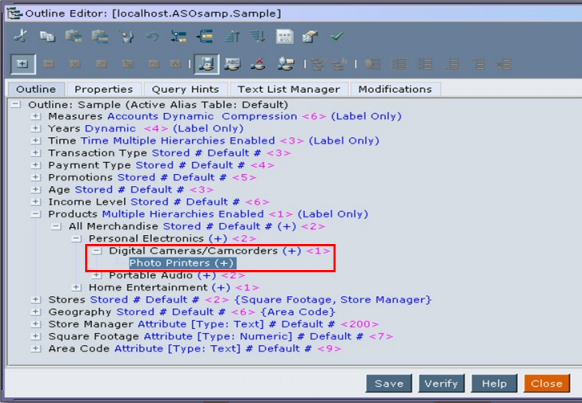
Task: Click the ABC alias toolbar icon
Action: click(x=233, y=64)
